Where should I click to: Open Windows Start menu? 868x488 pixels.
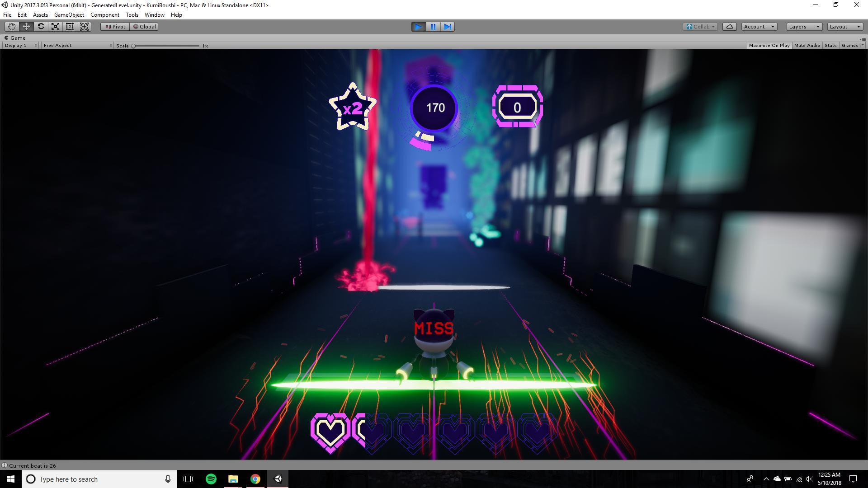click(x=11, y=479)
